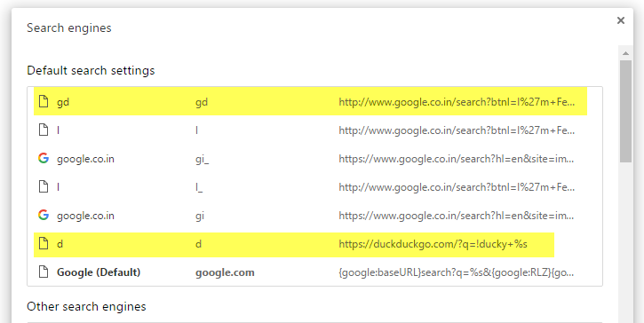Screen dimensions: 644x323
Task: Click the google.com keyword field
Action: click(x=225, y=272)
